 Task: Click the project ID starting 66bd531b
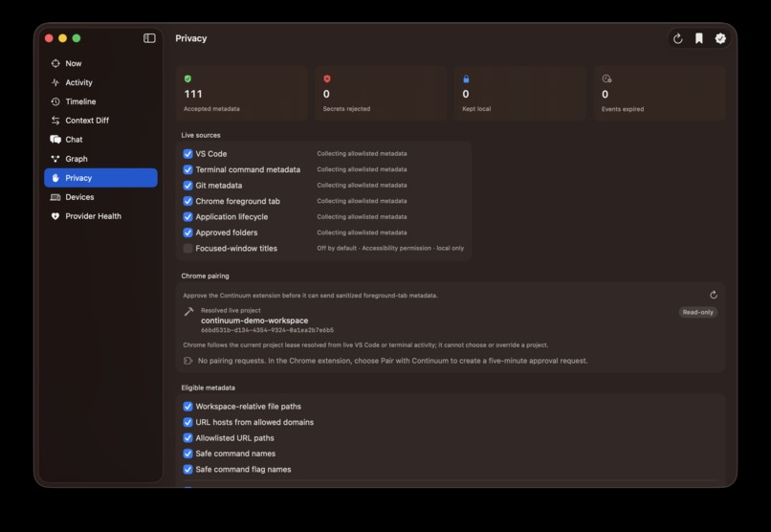point(267,330)
